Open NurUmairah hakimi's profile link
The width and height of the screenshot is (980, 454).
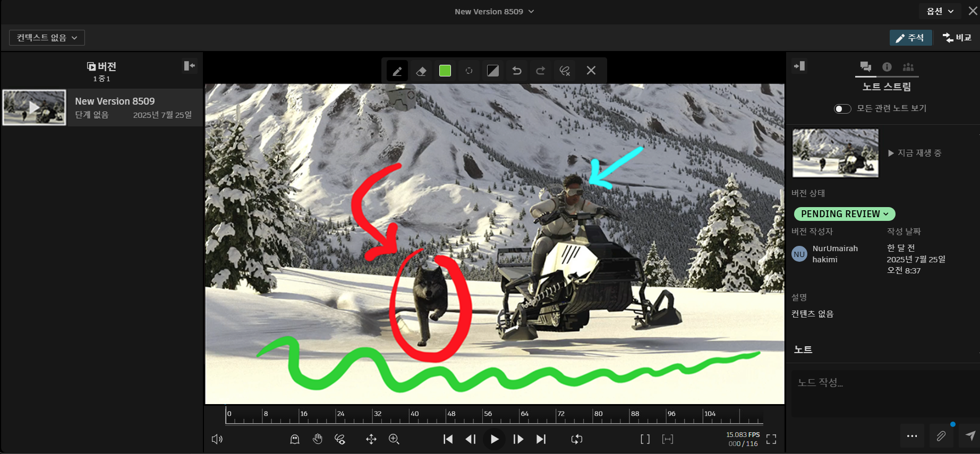[x=835, y=254]
